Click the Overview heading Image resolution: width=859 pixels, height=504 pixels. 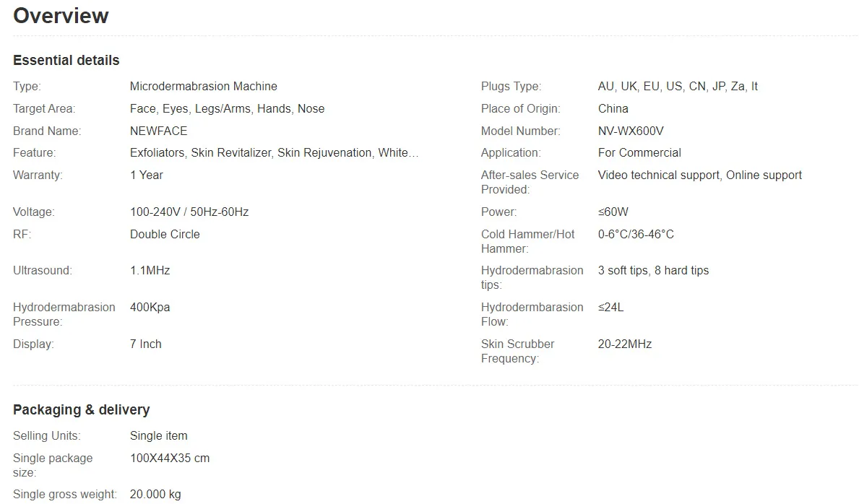pos(61,16)
